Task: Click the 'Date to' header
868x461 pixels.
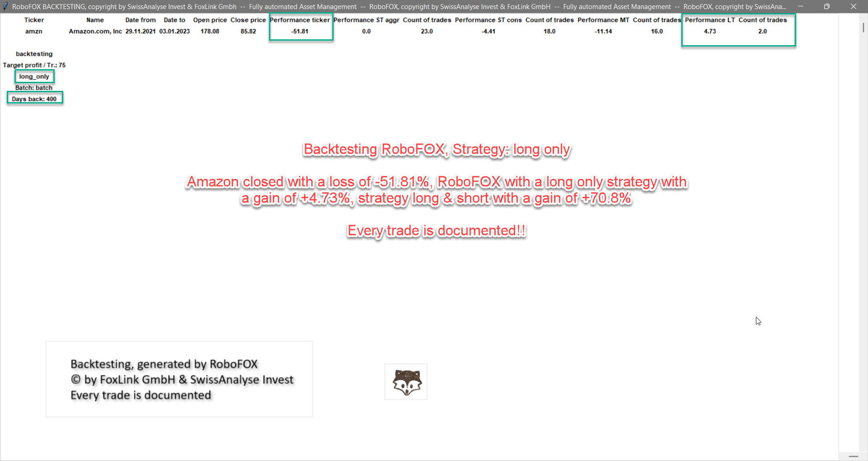Action: 175,20
